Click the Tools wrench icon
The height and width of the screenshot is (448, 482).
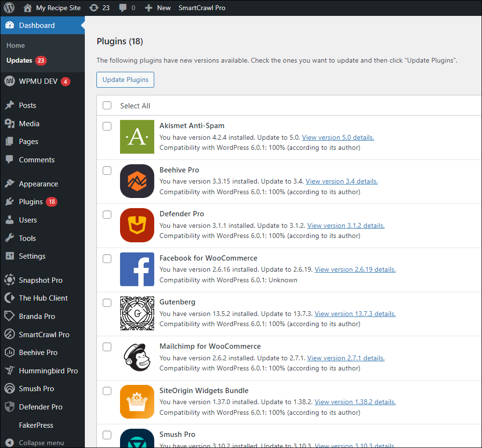(x=10, y=238)
